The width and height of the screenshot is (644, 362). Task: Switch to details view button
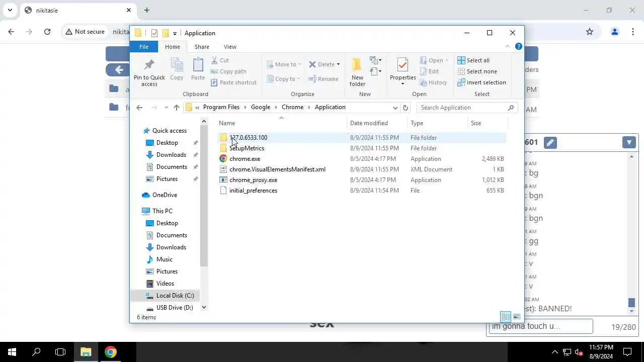[x=506, y=317]
